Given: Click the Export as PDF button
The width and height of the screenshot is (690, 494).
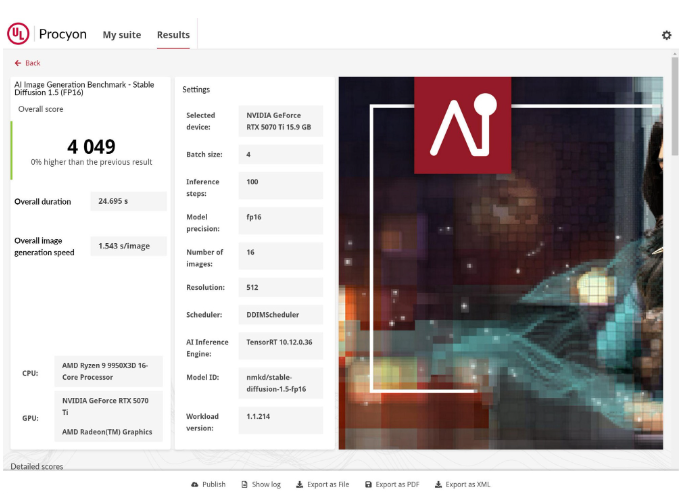Looking at the screenshot, I should tap(392, 484).
